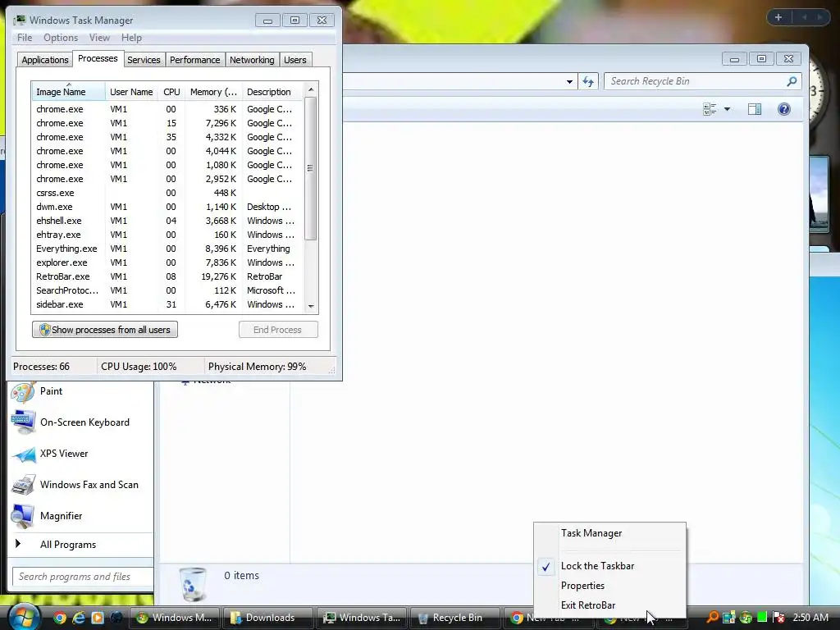Image resolution: width=840 pixels, height=630 pixels.
Task: Click the Recycle Bin icon in the details pane
Action: tap(192, 584)
